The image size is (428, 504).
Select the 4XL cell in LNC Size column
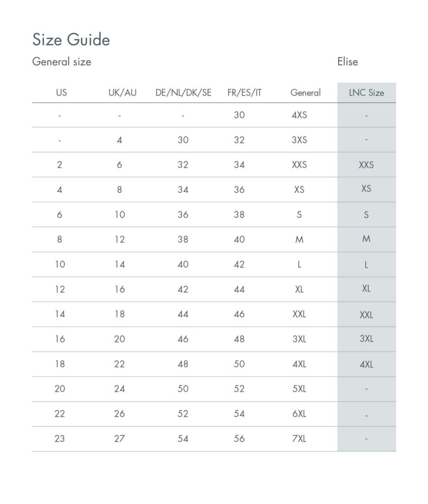[366, 365]
